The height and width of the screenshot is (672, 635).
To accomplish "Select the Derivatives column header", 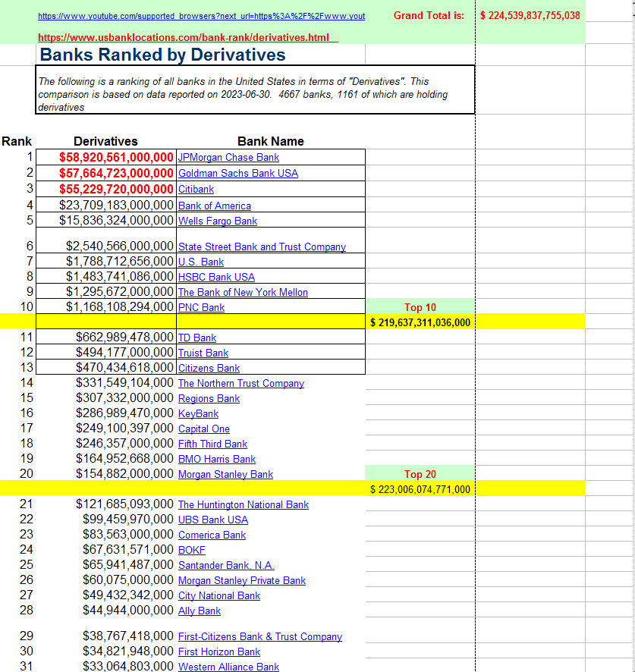I will pos(106,141).
